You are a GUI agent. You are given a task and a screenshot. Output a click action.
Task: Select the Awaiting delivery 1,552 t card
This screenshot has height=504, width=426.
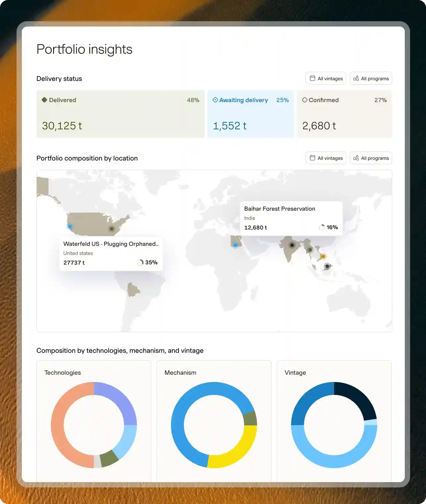point(251,114)
